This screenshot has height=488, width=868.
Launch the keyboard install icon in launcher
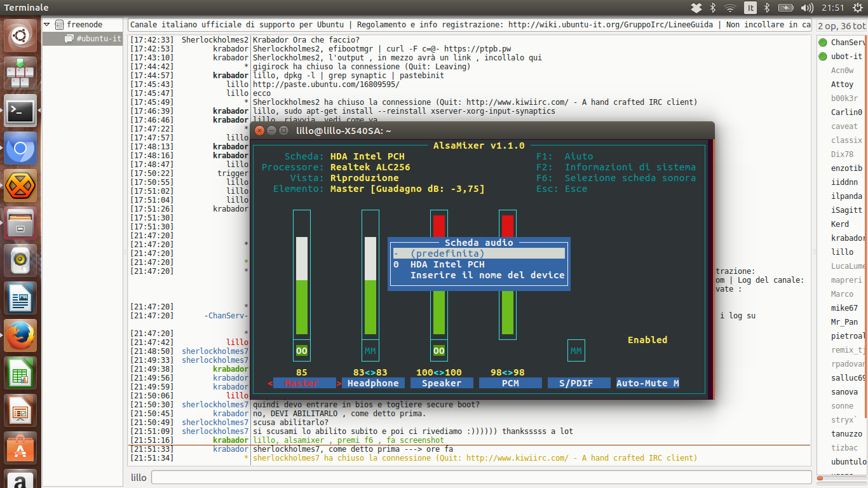coord(20,74)
